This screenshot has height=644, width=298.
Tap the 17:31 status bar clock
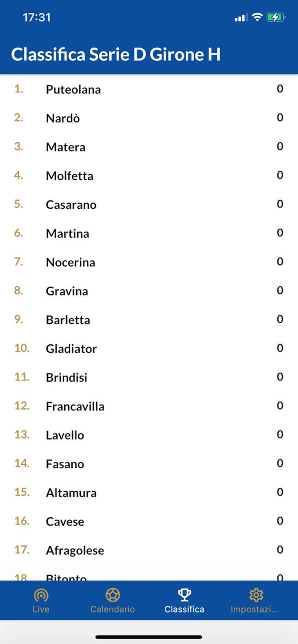37,17
